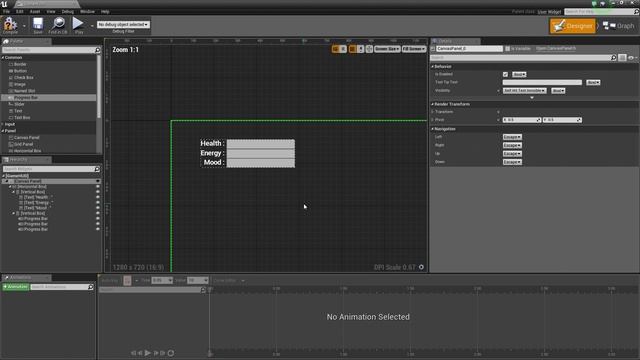Select Canvas Panel row in hierarchy
The image size is (640, 360).
click(51, 181)
